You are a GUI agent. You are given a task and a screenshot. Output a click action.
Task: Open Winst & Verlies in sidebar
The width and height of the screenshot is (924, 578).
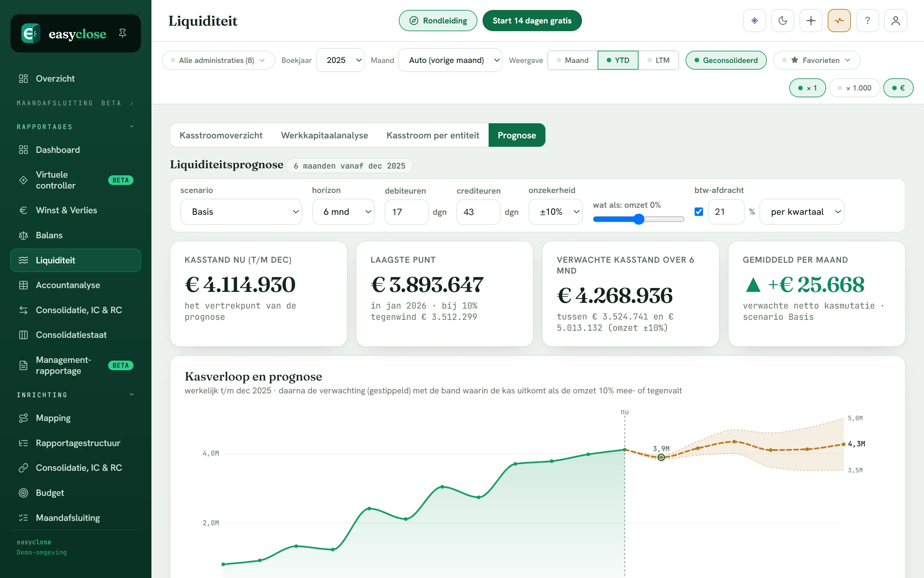(x=76, y=210)
